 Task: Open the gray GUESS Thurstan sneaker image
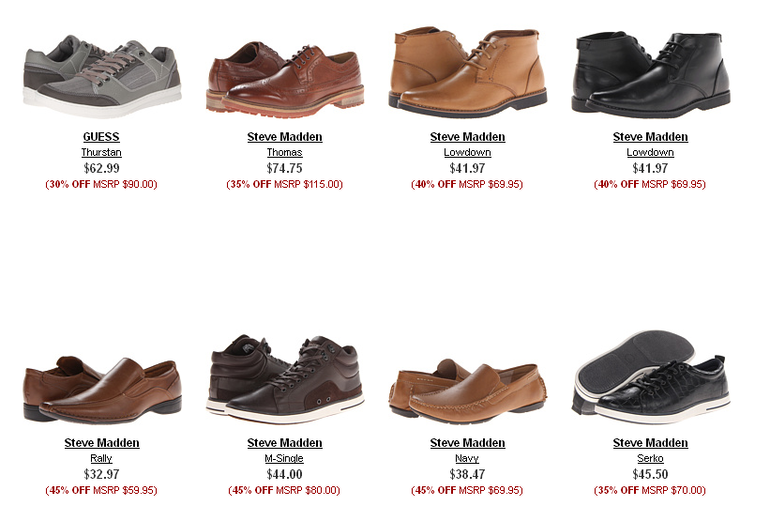point(102,76)
